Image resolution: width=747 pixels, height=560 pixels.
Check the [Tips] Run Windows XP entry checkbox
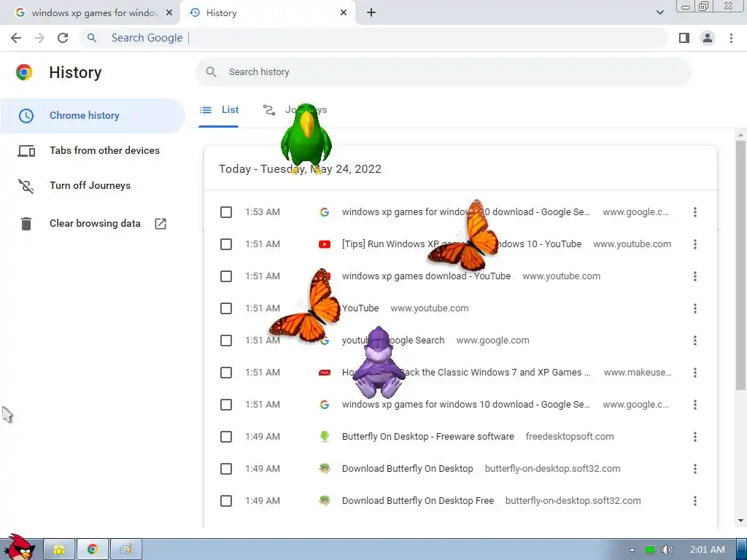[226, 244]
